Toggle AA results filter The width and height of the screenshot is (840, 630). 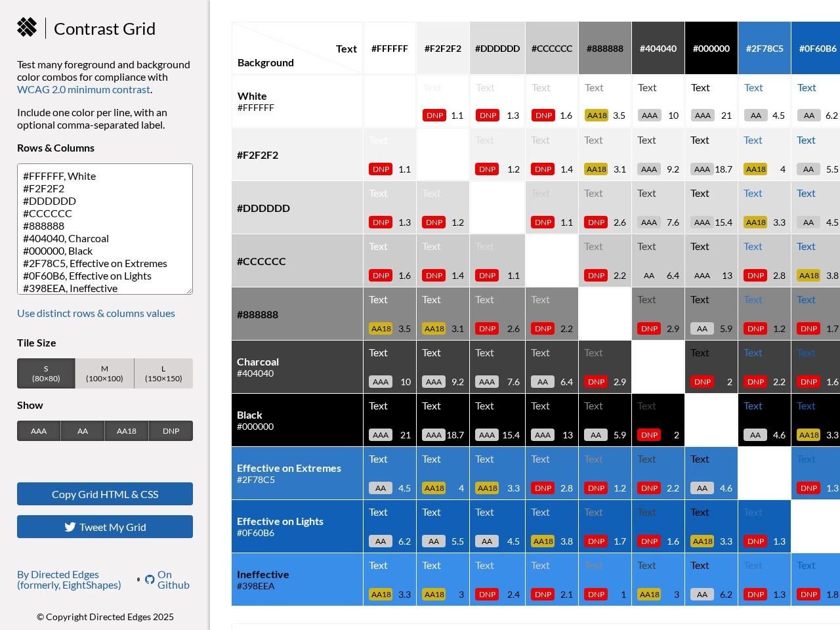coord(83,431)
